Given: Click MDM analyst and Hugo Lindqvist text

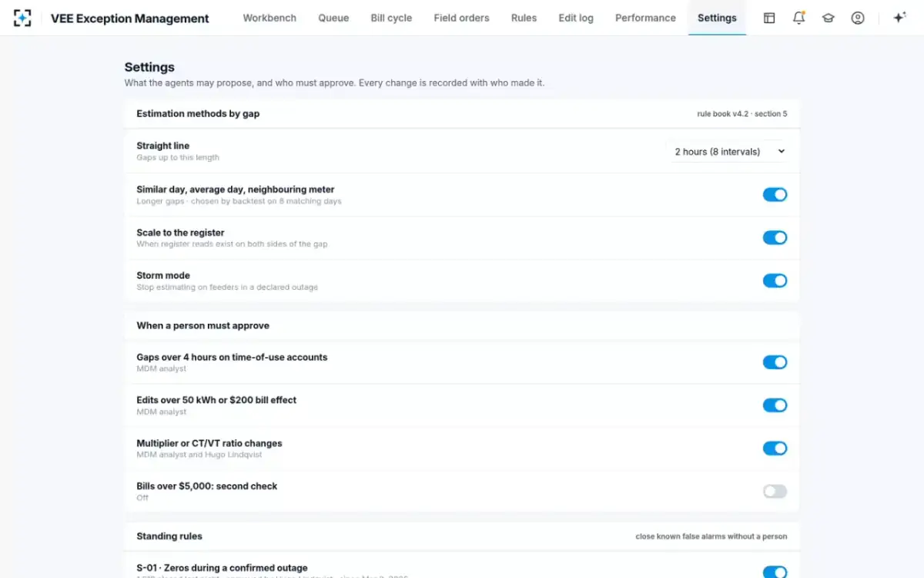Looking at the screenshot, I should click(x=199, y=455).
